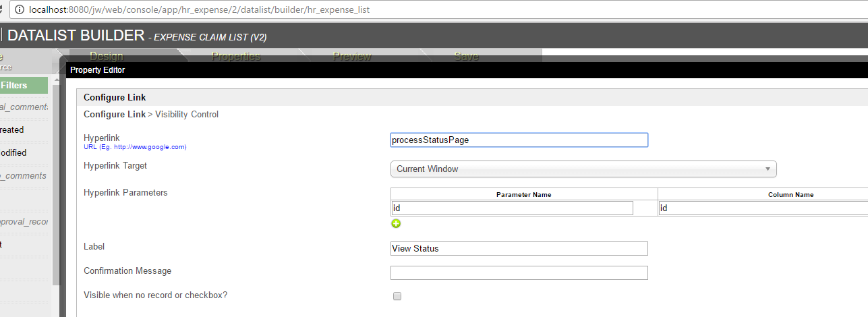
Task: Tick the 'Visible when no record or checkbox?' box
Action: click(397, 296)
